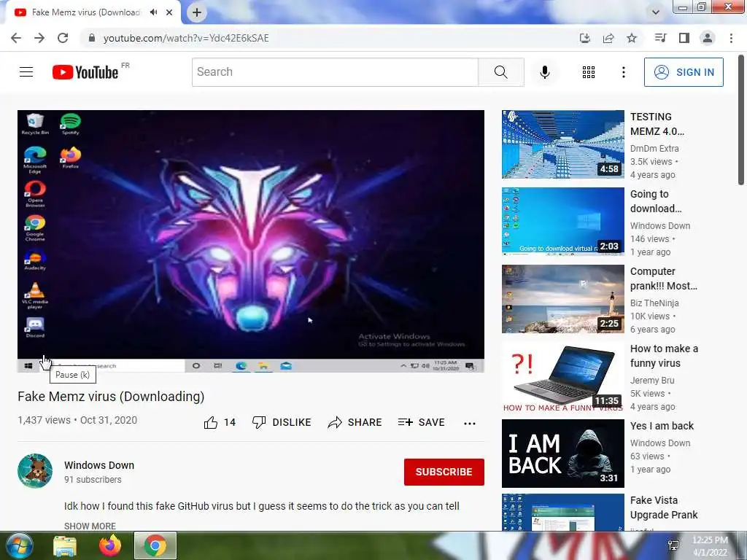The width and height of the screenshot is (747, 560).
Task: Open Computer prank!!! video thumbnail
Action: point(562,299)
